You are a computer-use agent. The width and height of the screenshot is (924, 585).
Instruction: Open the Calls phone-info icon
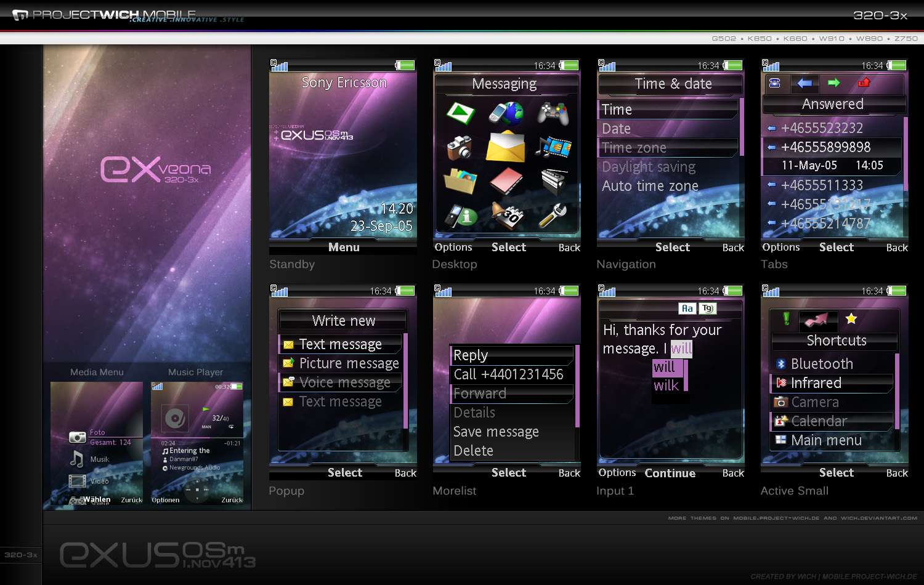tap(461, 216)
